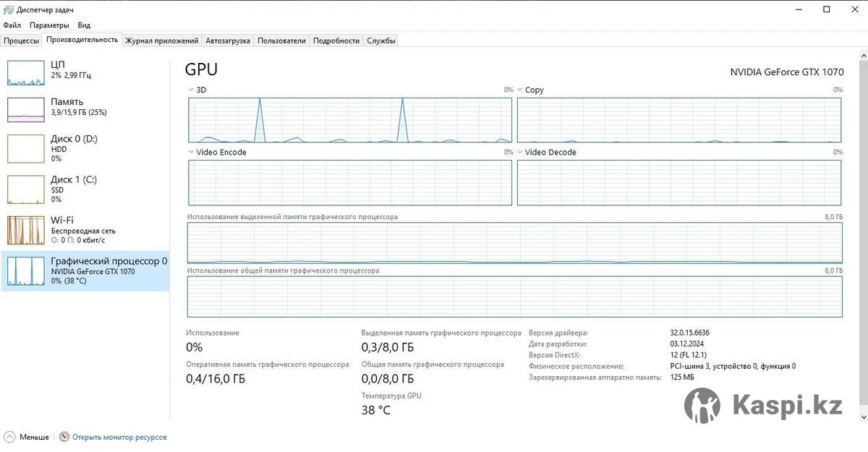Open the Автозагрузка tab
Screen dimensions: 868x452
coord(228,40)
